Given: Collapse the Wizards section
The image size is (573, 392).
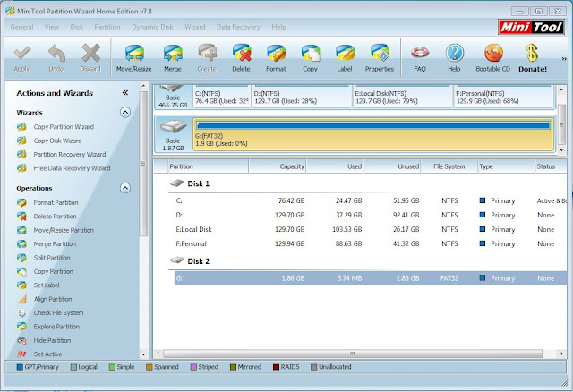Looking at the screenshot, I should [x=125, y=112].
